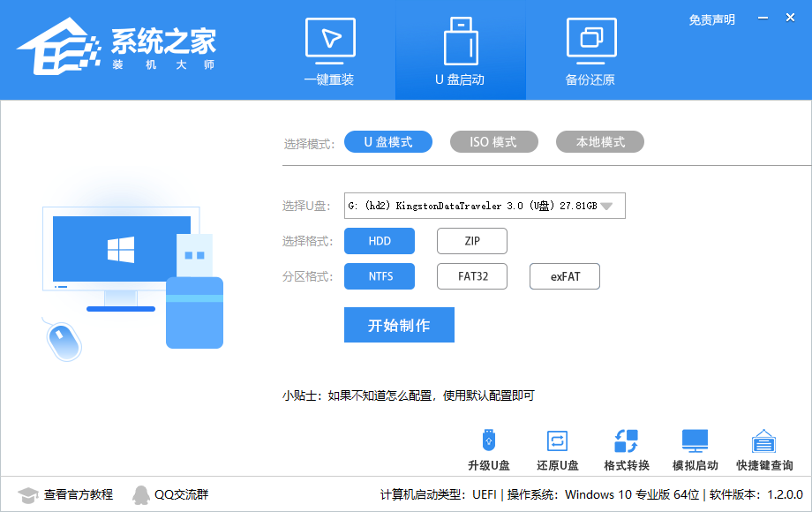Choose exFAT partition format
This screenshot has height=512, width=812.
point(564,275)
